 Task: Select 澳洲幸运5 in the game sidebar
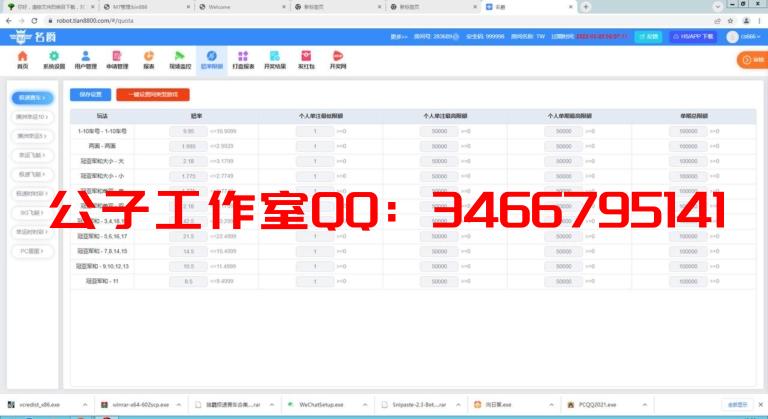tap(32, 136)
